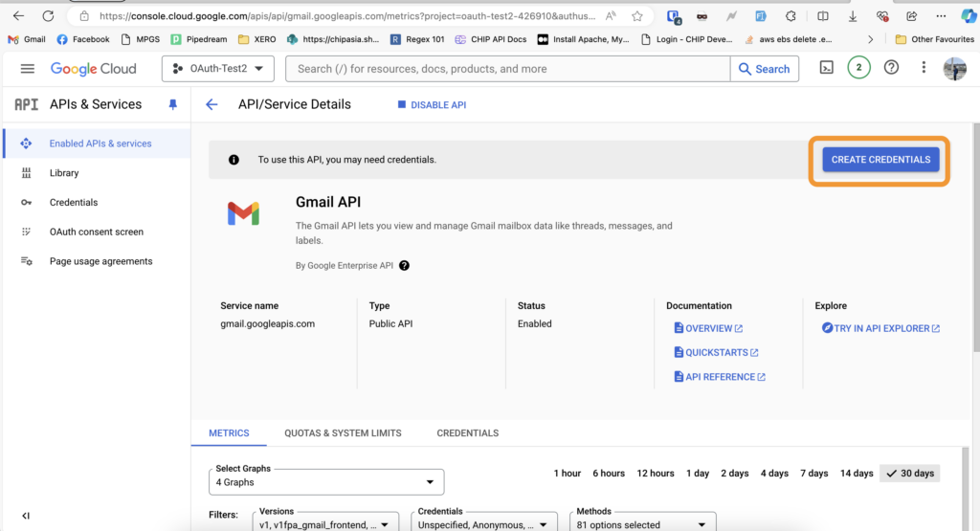Image resolution: width=980 pixels, height=531 pixels.
Task: Click the search resources input field
Action: [507, 69]
